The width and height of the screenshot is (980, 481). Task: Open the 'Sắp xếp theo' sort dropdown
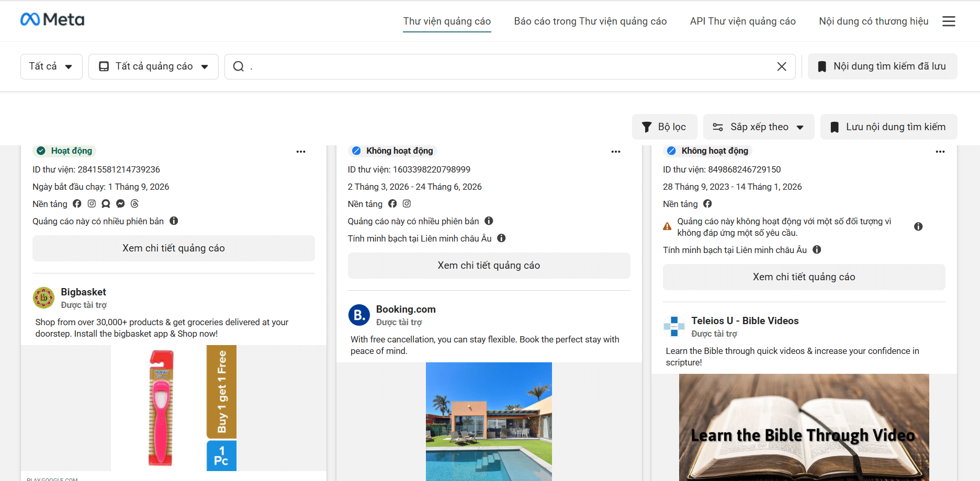[759, 127]
